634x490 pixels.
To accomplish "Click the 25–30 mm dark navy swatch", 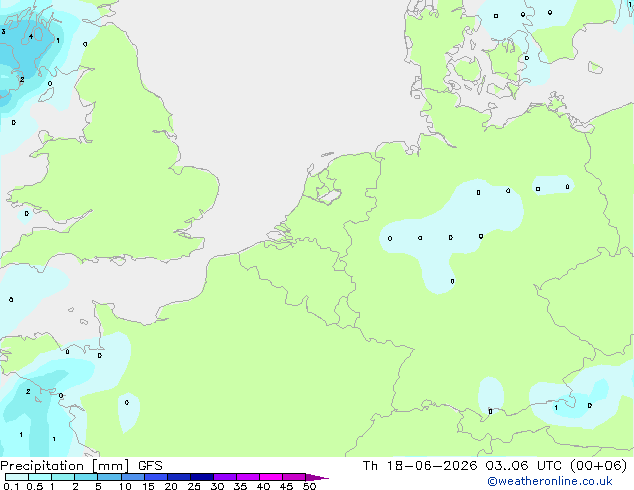I will pyautogui.click(x=201, y=477).
